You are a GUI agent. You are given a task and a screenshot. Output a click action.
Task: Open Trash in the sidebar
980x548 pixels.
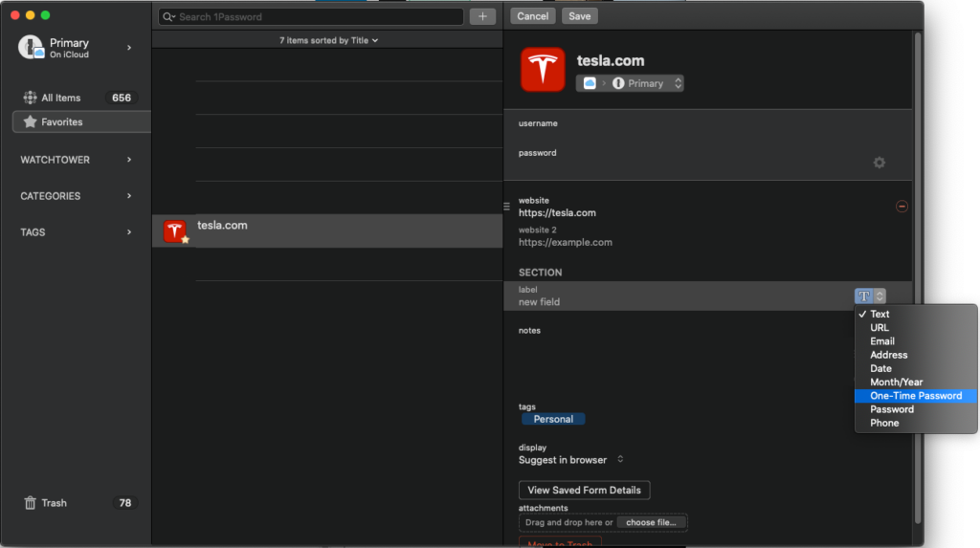click(x=54, y=503)
